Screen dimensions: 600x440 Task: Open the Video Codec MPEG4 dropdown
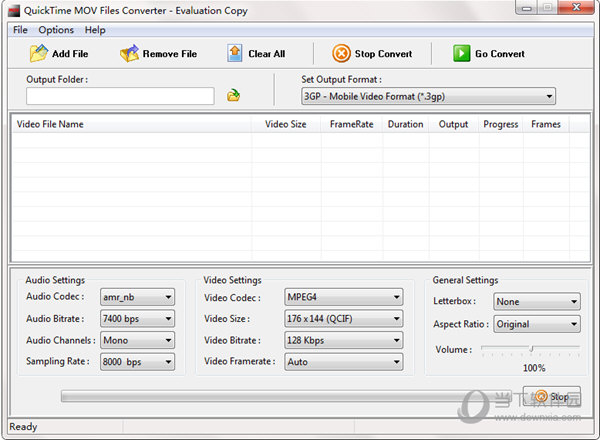click(344, 297)
